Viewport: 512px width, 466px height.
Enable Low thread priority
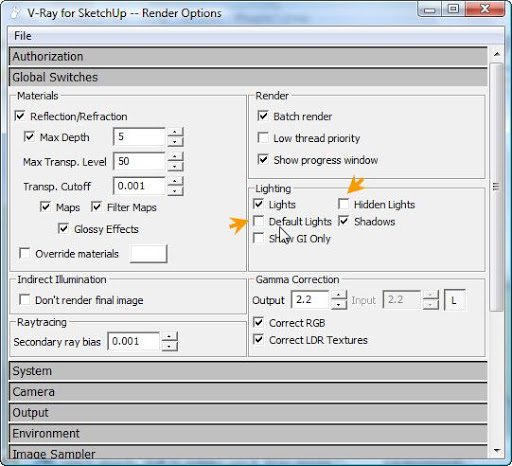263,137
